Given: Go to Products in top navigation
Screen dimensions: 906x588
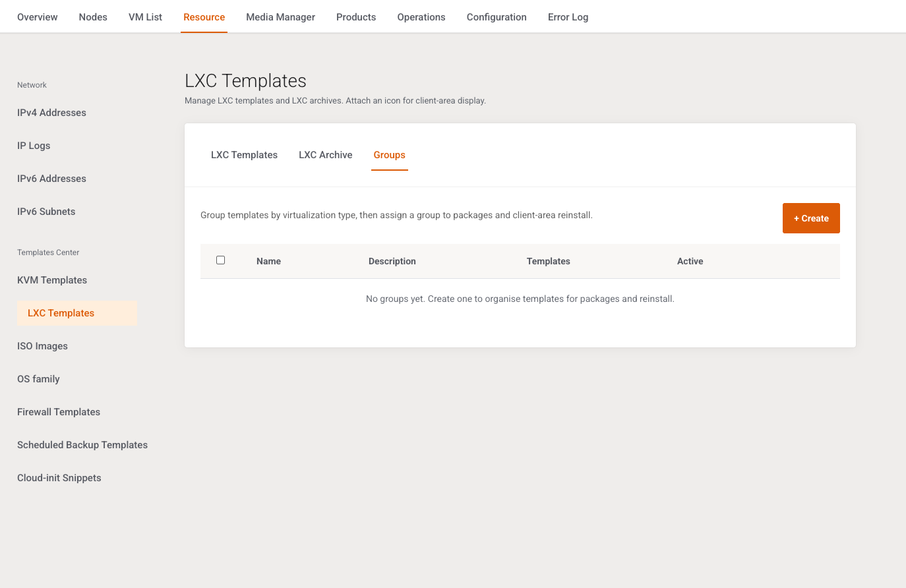Looking at the screenshot, I should (356, 17).
